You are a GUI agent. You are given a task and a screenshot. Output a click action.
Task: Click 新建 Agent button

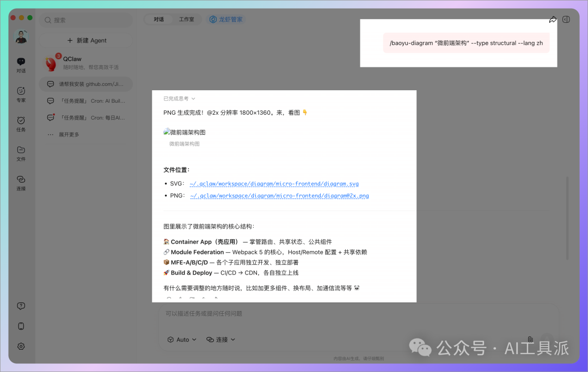[x=86, y=40]
